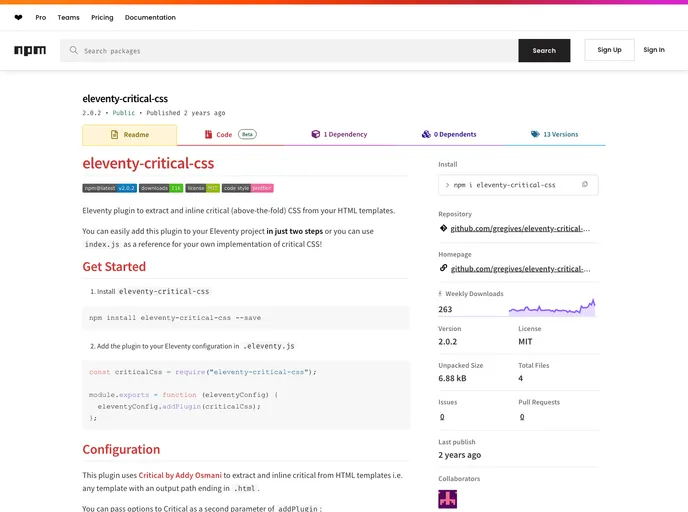The width and height of the screenshot is (688, 512).
Task: Open the Teams menu item
Action: click(x=68, y=18)
